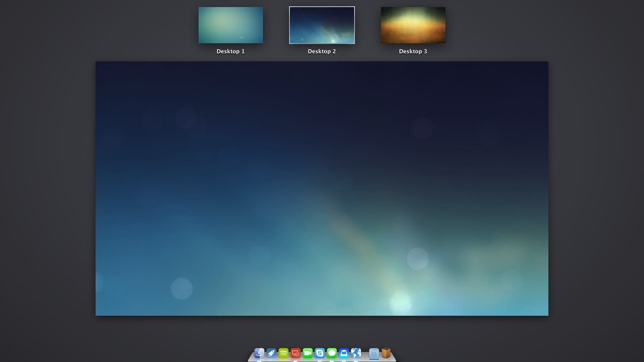Open Finder from the Dock

click(259, 353)
